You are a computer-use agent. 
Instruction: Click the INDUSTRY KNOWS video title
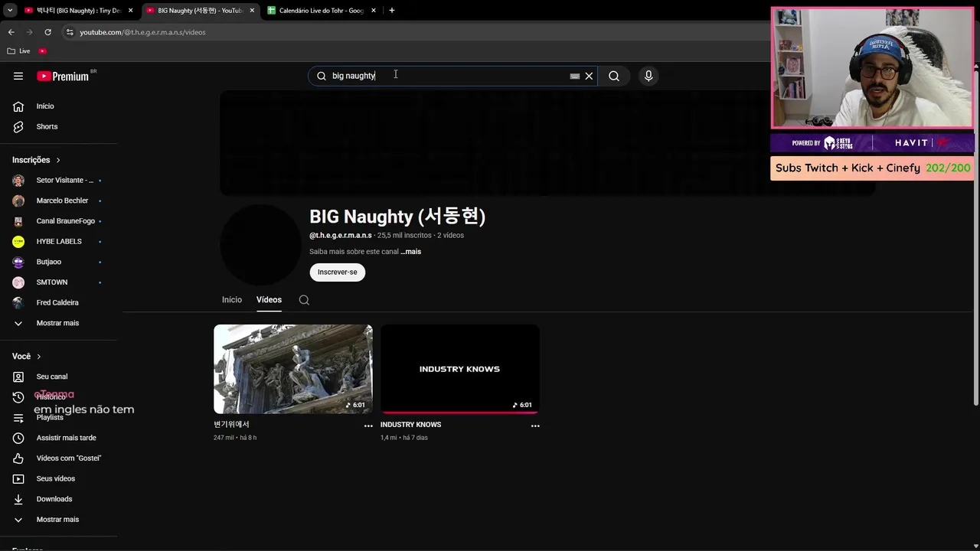pos(410,425)
